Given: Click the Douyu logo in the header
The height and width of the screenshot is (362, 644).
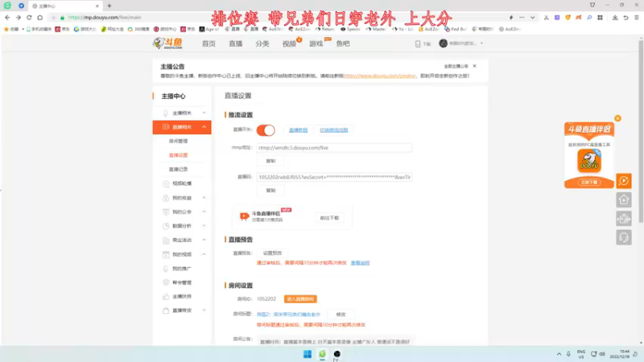Looking at the screenshot, I should pyautogui.click(x=167, y=43).
